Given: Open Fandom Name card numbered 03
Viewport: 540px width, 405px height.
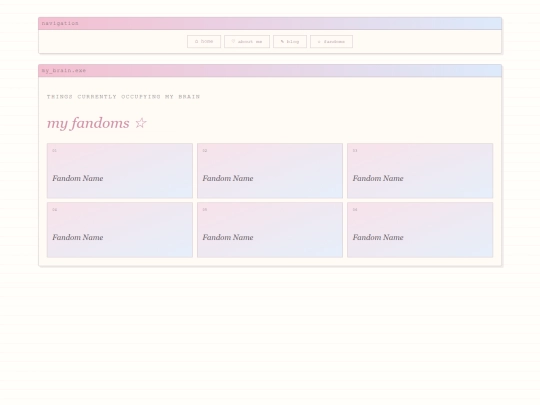Looking at the screenshot, I should (x=420, y=171).
